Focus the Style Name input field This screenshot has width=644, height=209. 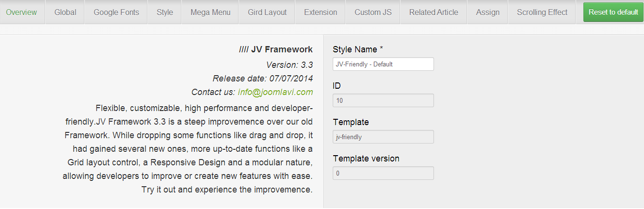click(x=383, y=64)
